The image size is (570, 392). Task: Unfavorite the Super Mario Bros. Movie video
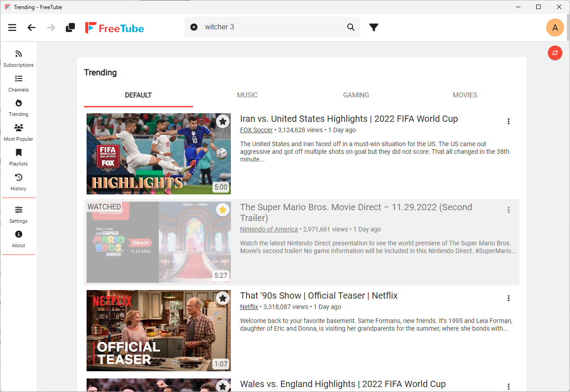[x=222, y=210]
